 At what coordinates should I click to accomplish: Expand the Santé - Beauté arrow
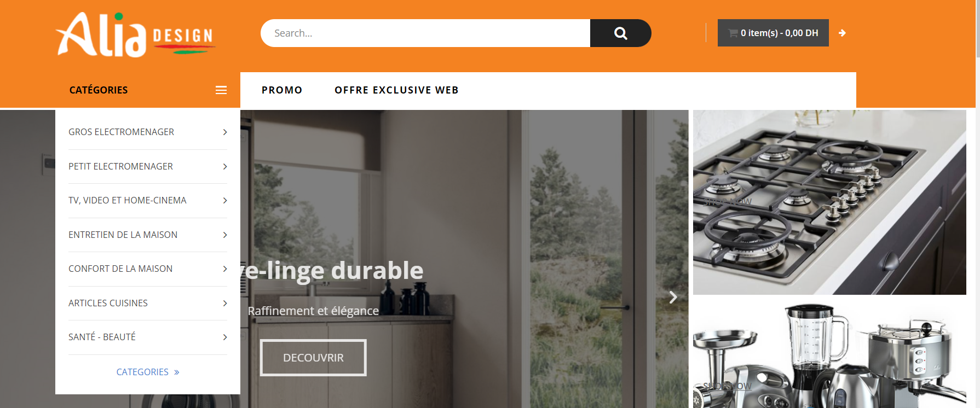(x=225, y=337)
